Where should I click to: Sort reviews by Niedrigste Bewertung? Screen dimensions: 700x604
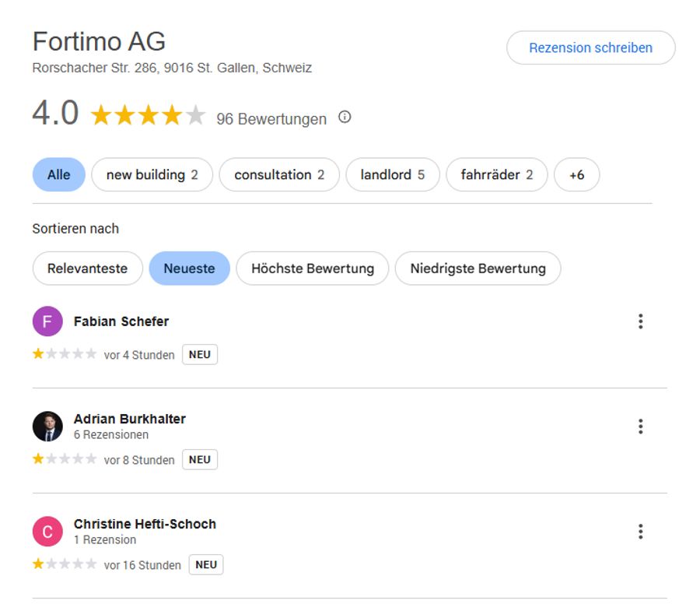[x=478, y=269]
